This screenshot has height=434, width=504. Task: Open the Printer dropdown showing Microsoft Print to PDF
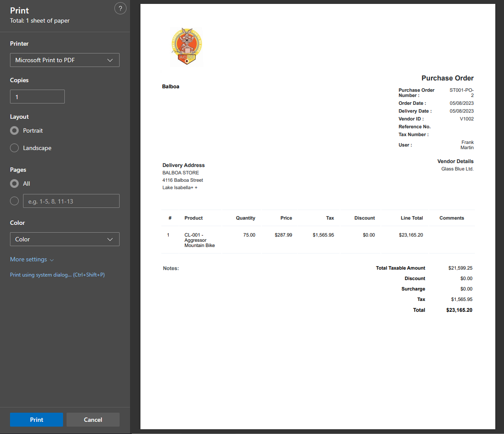pyautogui.click(x=64, y=60)
